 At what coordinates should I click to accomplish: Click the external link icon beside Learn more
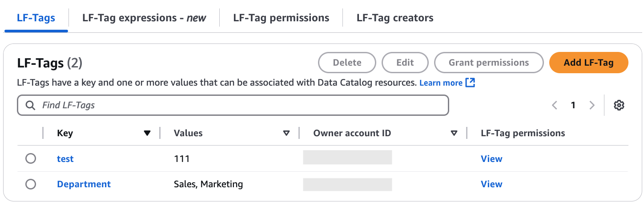[x=470, y=83]
